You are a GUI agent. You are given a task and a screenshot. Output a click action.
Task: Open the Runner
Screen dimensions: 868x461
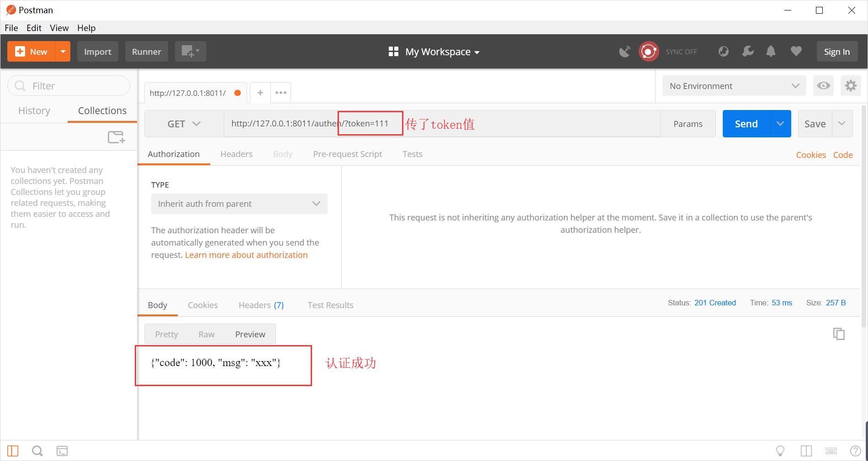(146, 52)
